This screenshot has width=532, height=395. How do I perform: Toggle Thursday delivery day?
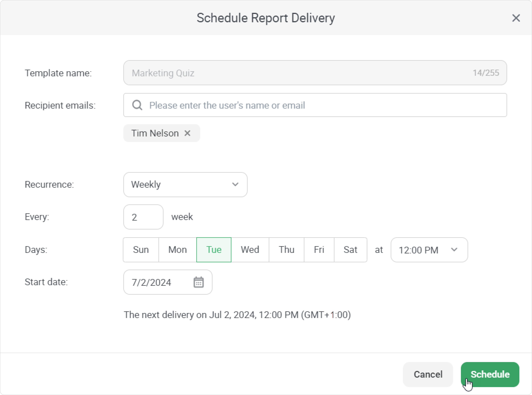point(286,250)
